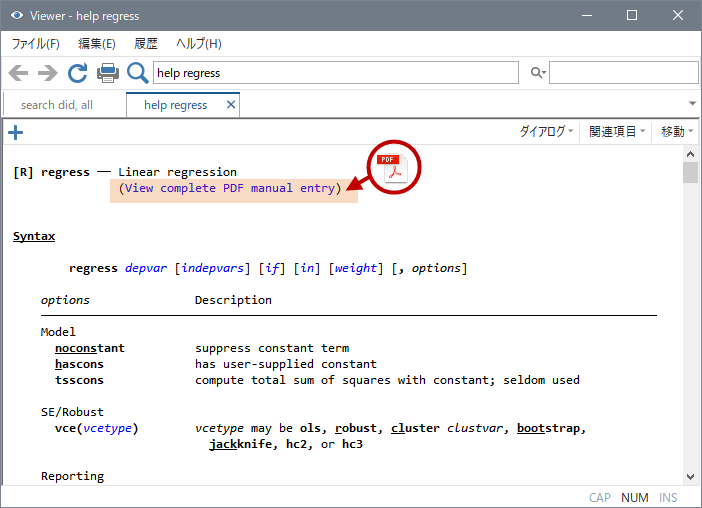Click the SE/Robust section label
This screenshot has width=702, height=508.
click(72, 412)
